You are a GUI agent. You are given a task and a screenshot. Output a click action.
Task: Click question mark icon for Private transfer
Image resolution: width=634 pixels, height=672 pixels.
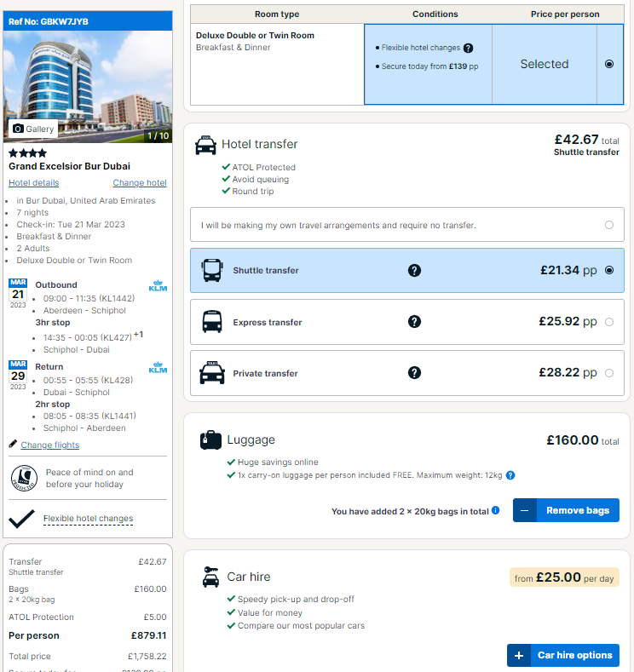click(414, 373)
